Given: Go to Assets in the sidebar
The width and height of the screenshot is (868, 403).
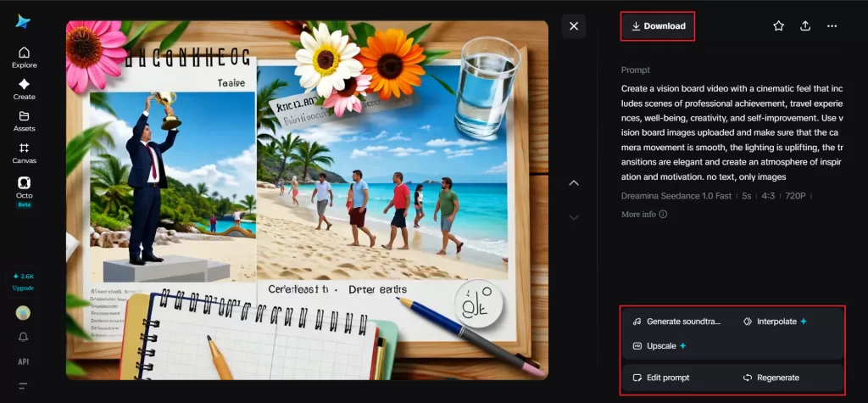Looking at the screenshot, I should tap(25, 120).
